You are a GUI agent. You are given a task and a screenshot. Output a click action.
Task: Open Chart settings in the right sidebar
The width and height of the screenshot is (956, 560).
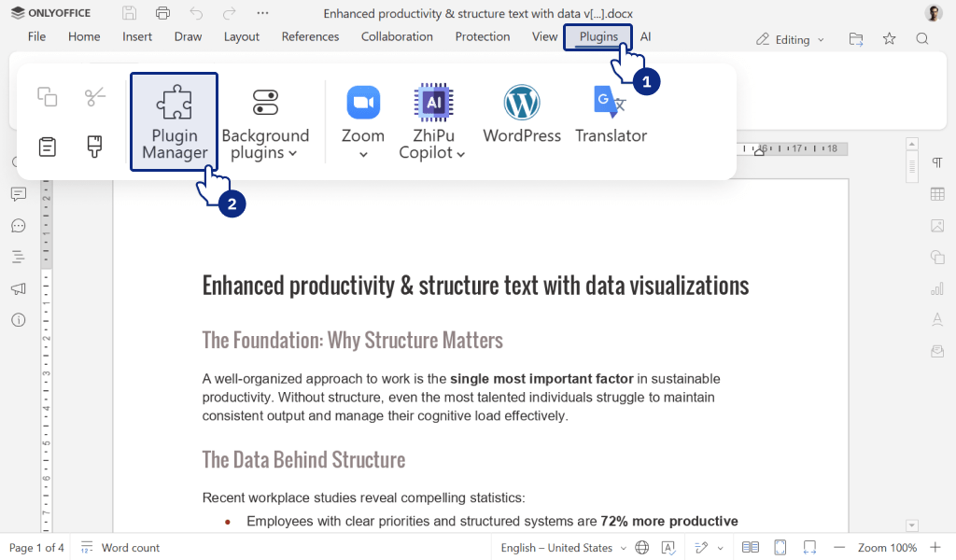[937, 288]
